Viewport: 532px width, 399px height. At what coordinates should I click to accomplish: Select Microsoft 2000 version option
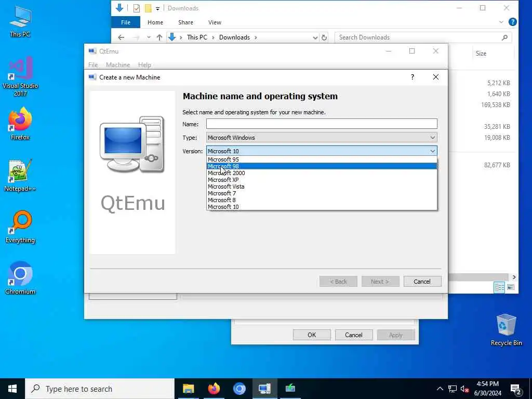pyautogui.click(x=322, y=173)
